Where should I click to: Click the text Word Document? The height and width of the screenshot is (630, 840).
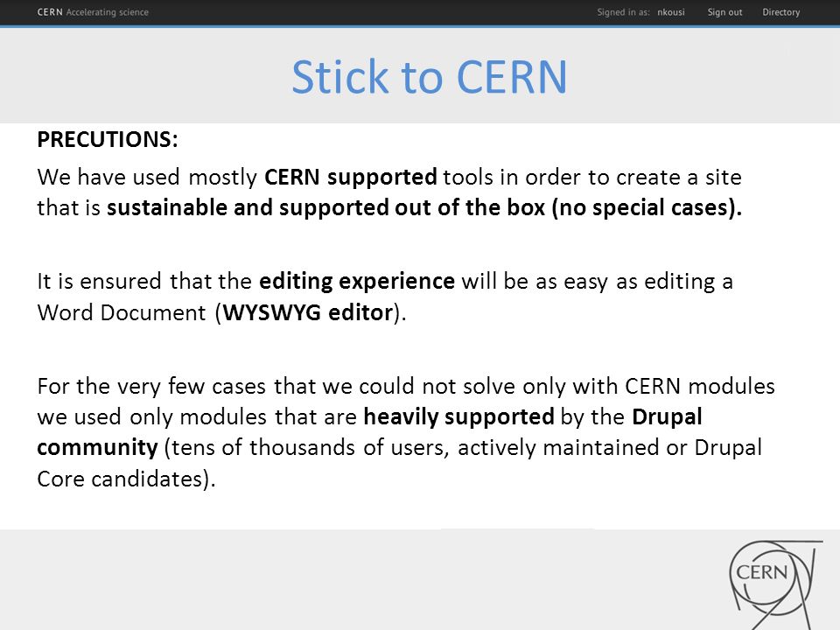pyautogui.click(x=122, y=312)
